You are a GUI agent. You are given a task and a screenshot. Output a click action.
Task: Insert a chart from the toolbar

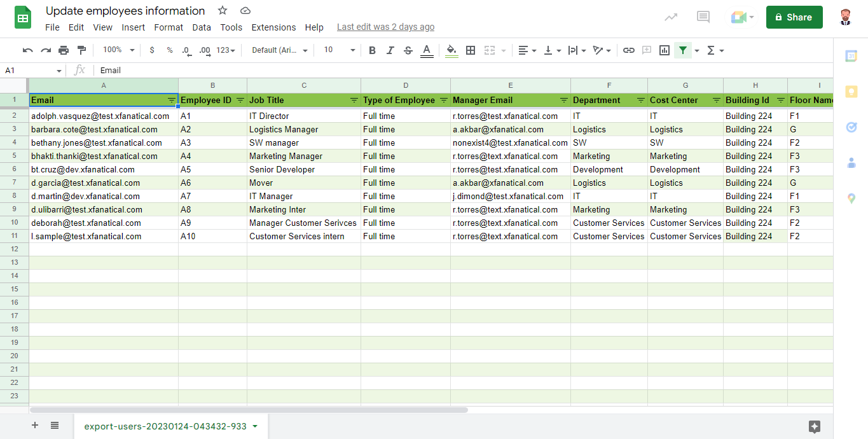664,50
